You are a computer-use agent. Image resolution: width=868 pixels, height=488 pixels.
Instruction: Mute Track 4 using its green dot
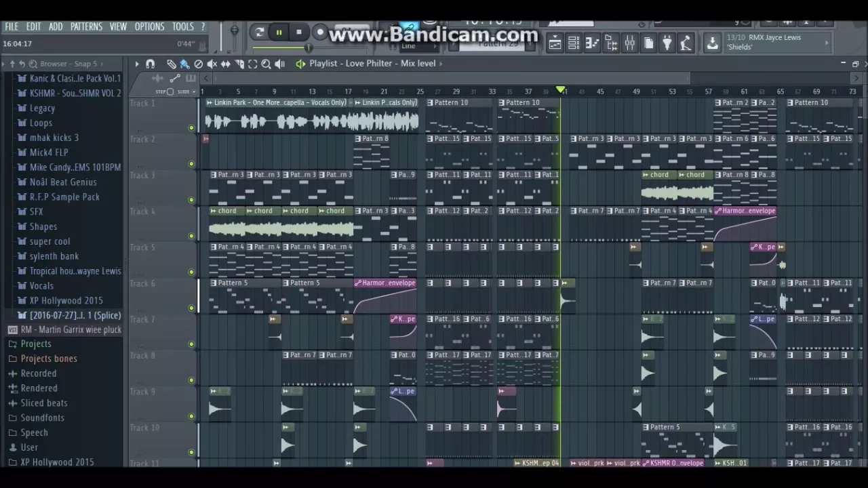pyautogui.click(x=191, y=235)
